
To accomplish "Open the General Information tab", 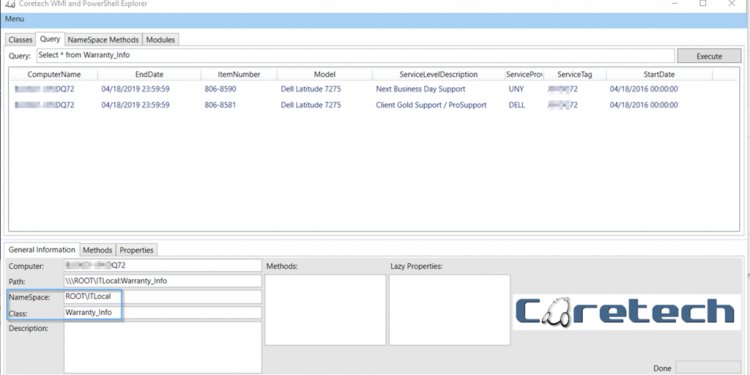I will [x=42, y=250].
